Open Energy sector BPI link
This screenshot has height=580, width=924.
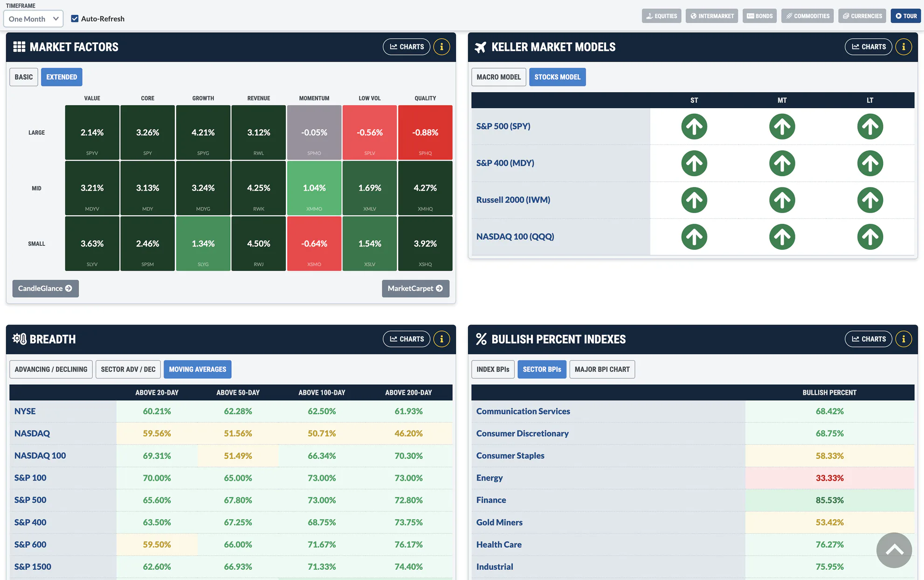click(x=489, y=478)
